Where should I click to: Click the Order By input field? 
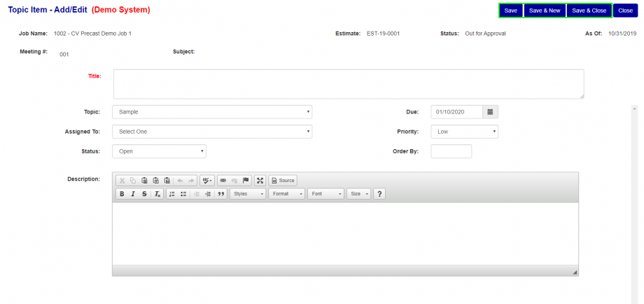451,151
